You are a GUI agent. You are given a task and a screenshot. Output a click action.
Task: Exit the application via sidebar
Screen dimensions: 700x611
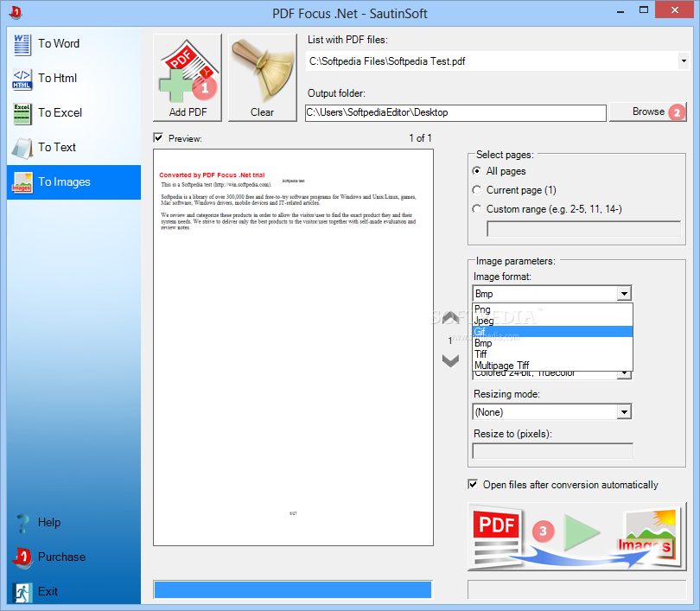73,592
